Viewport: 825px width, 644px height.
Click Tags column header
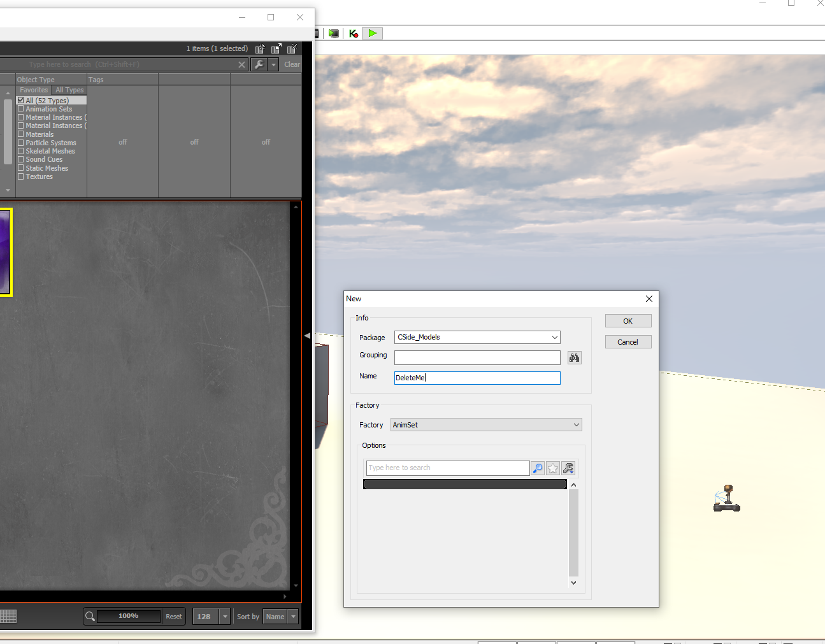click(122, 80)
